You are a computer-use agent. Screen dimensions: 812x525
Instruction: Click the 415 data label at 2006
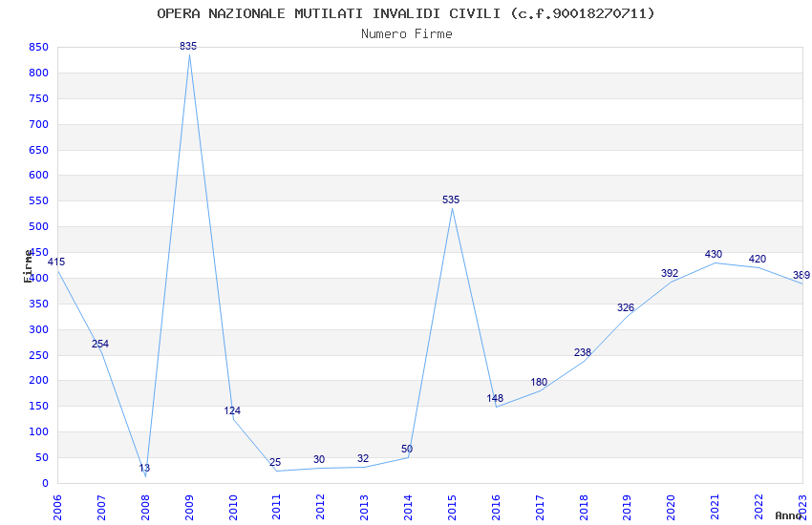pyautogui.click(x=56, y=262)
